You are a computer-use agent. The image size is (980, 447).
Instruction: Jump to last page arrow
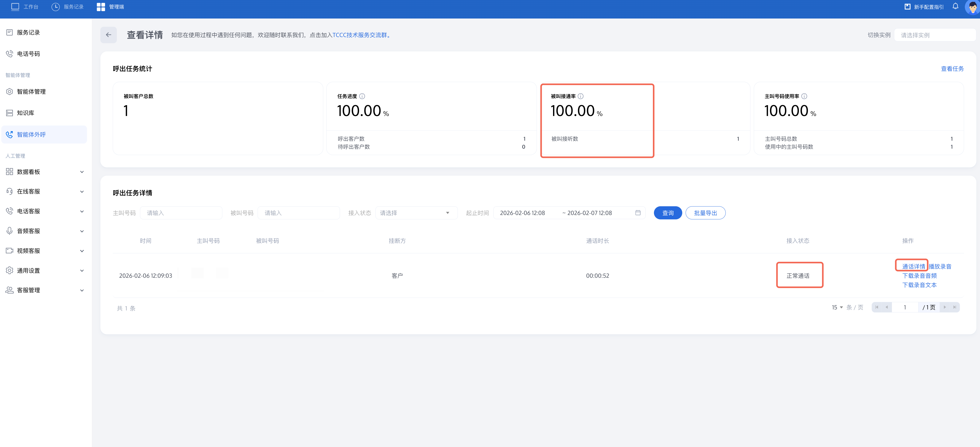coord(955,307)
